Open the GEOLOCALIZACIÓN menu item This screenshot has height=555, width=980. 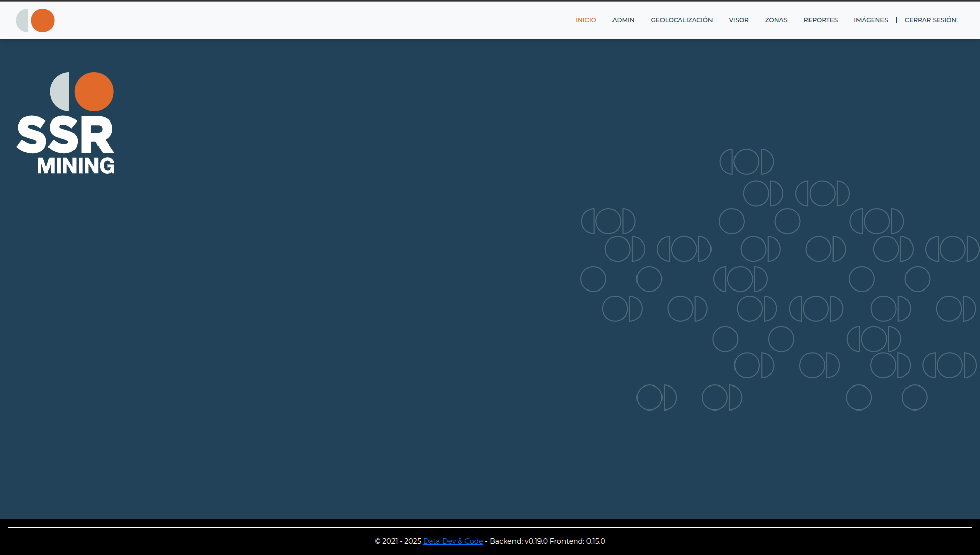tap(681, 20)
